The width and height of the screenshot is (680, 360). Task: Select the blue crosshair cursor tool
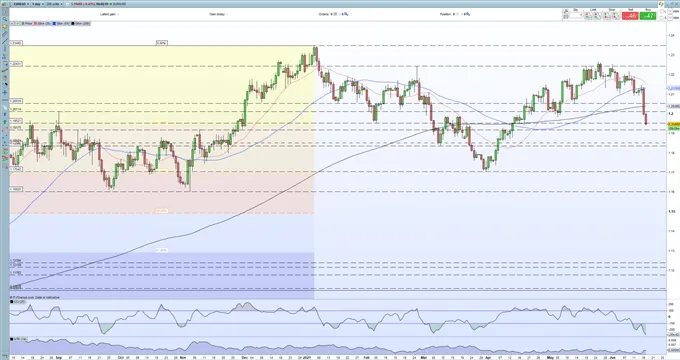pos(5,92)
